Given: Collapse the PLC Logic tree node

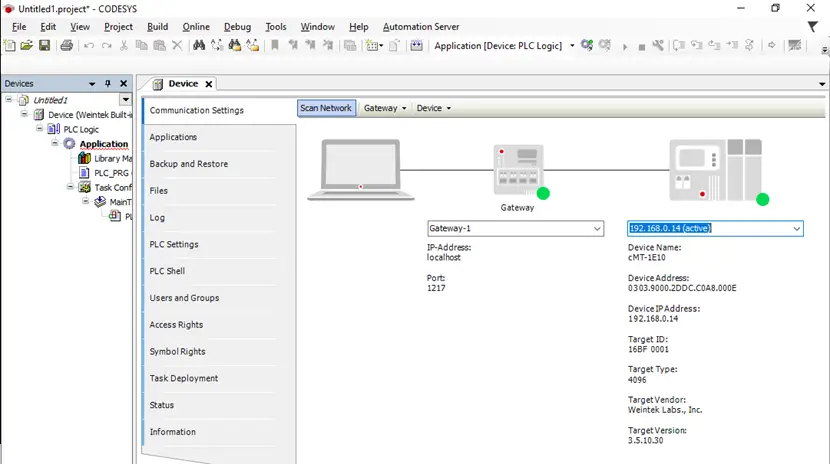Looking at the screenshot, I should pyautogui.click(x=40, y=129).
